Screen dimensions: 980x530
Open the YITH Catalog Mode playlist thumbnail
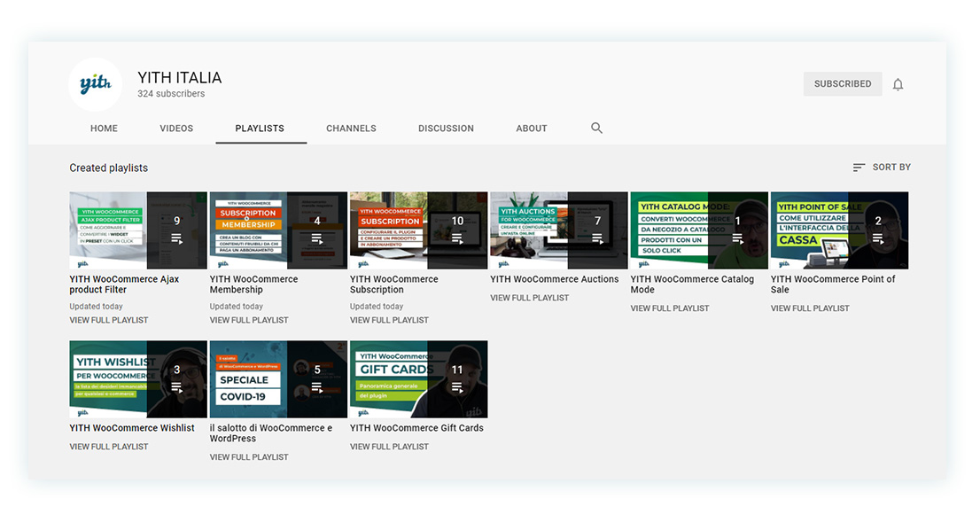(699, 230)
